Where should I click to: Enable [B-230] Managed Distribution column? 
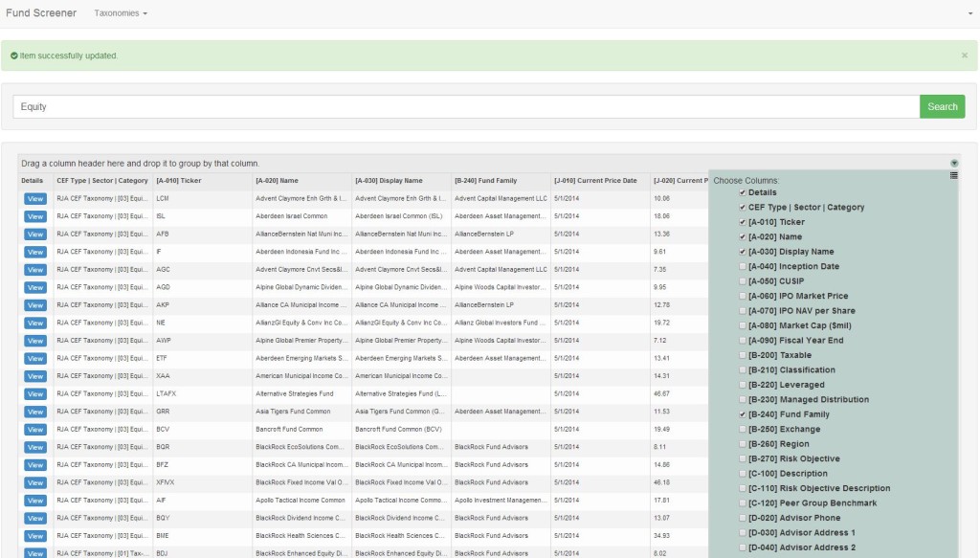point(743,399)
